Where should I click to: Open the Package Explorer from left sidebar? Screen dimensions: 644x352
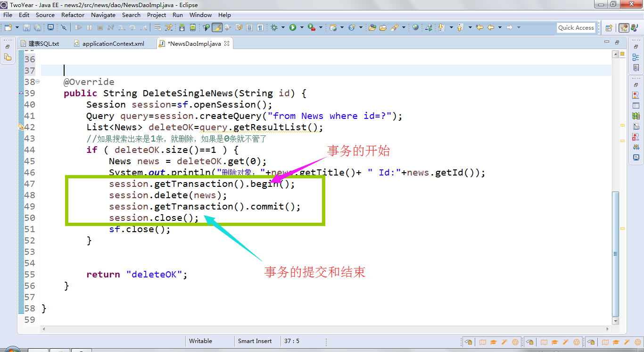click(x=8, y=57)
